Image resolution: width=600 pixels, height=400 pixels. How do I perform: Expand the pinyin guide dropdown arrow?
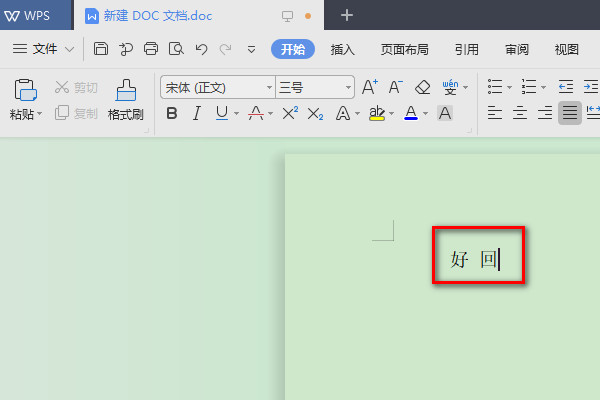tap(466, 88)
